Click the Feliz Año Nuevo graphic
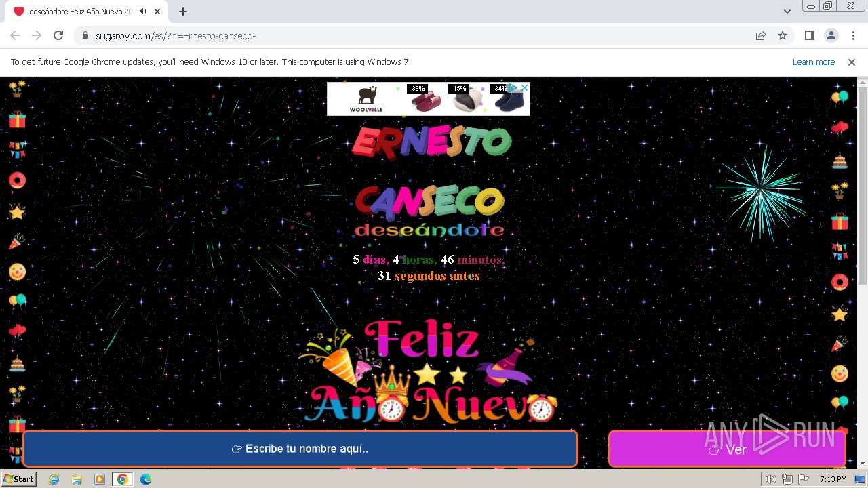 pyautogui.click(x=429, y=371)
